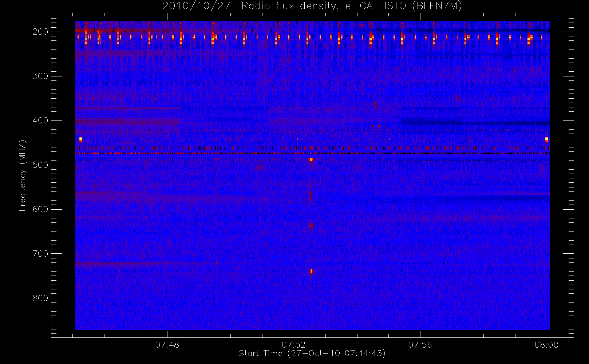Screen dimensions: 589x364
Task: Click the 700 frequency tick label
Action: [x=40, y=254]
